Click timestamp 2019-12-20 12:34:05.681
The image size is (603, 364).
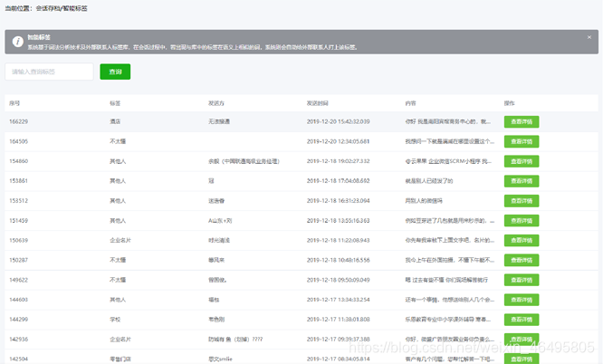click(338, 141)
